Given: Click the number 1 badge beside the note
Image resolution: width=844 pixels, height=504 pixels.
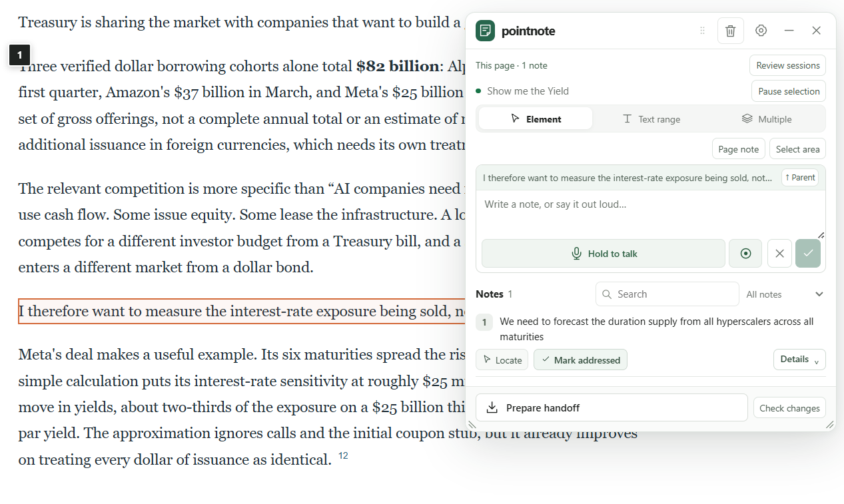Looking at the screenshot, I should tap(484, 322).
